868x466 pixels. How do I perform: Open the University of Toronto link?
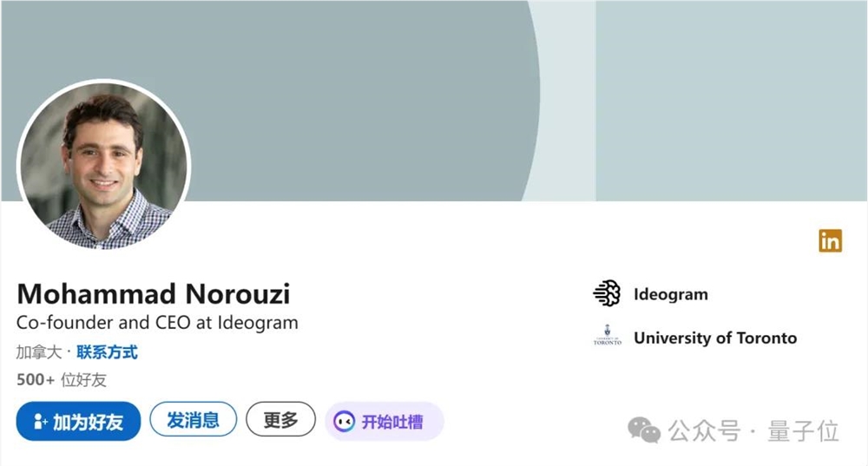coord(715,338)
